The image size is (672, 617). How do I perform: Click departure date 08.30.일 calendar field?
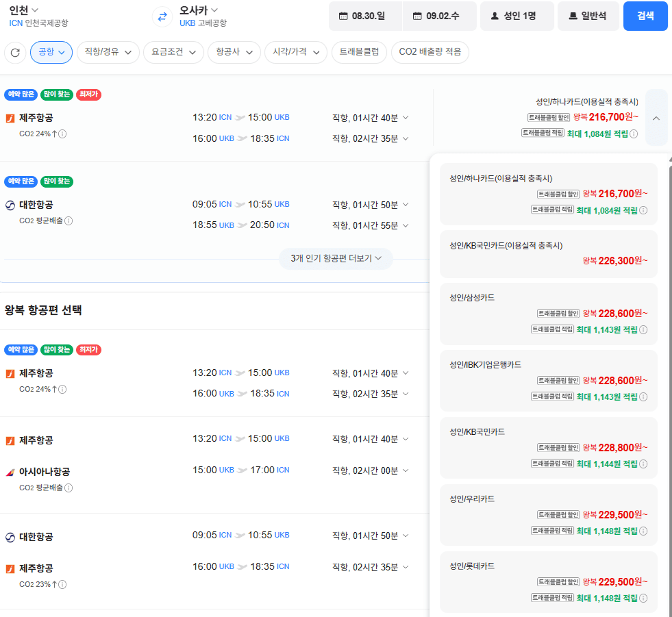[x=366, y=16]
